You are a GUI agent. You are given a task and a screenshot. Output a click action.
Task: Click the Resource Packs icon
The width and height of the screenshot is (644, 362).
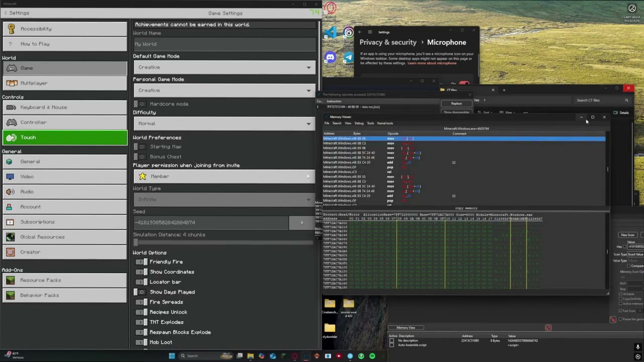click(11, 280)
